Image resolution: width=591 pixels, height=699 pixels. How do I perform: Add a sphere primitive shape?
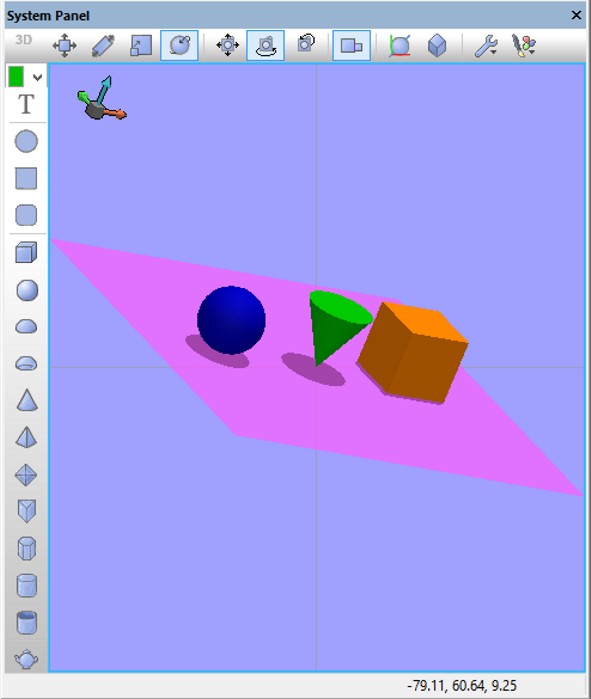pyautogui.click(x=26, y=290)
